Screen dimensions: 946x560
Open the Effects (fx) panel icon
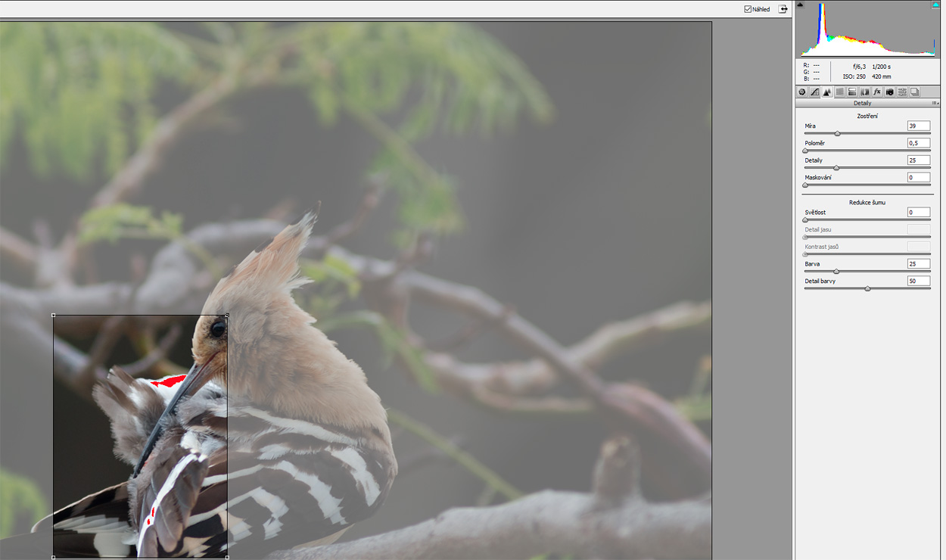[877, 92]
